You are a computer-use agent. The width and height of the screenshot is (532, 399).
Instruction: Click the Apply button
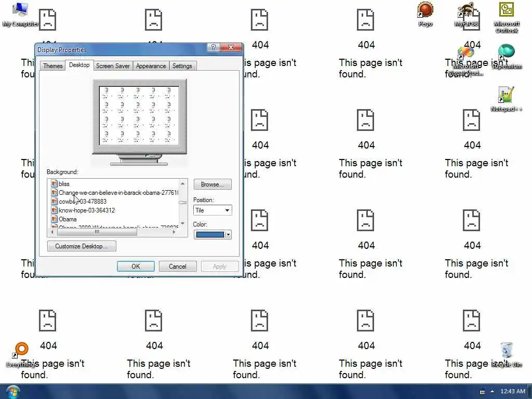pyautogui.click(x=220, y=267)
